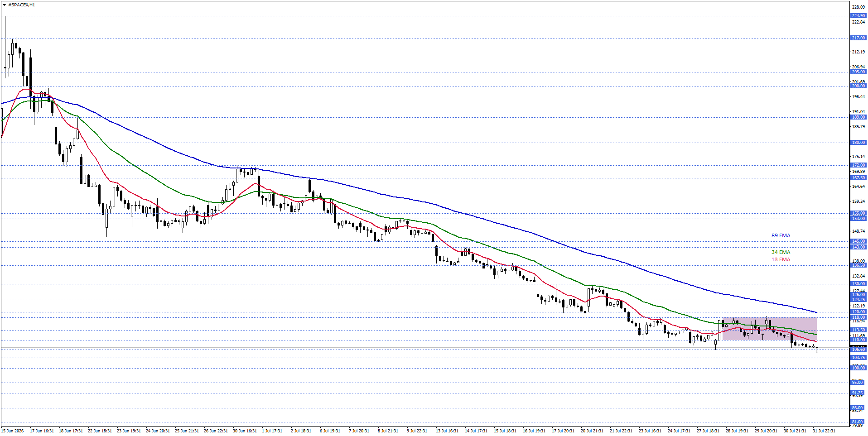
Task: Select the 205.00 price level label
Action: pos(858,72)
